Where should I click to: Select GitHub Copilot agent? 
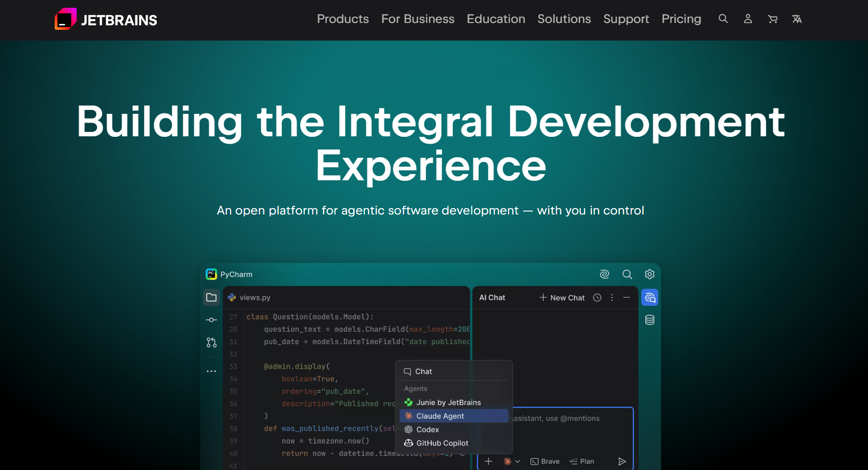click(454, 443)
